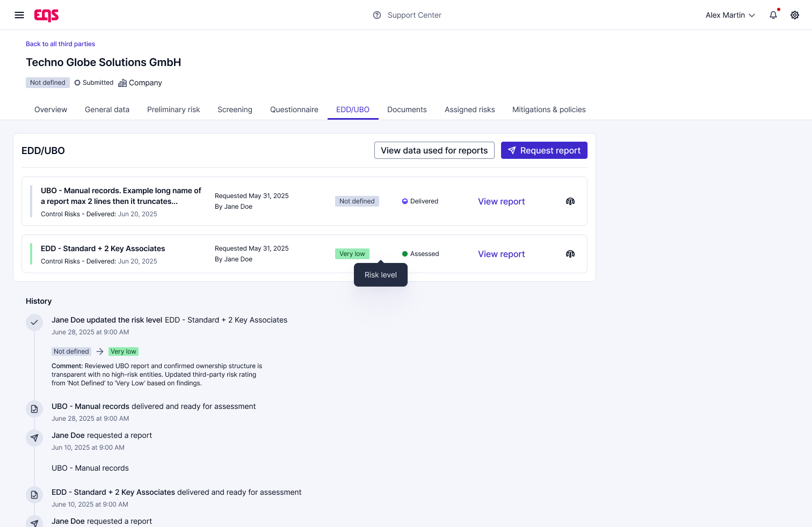812x527 pixels.
Task: Click the EQS logo
Action: (x=47, y=15)
